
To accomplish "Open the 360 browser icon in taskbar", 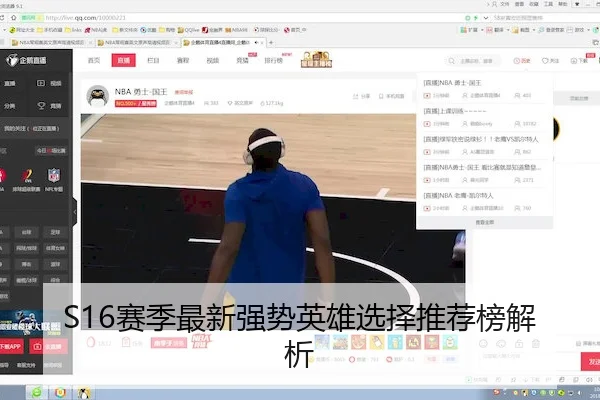I will 60,393.
